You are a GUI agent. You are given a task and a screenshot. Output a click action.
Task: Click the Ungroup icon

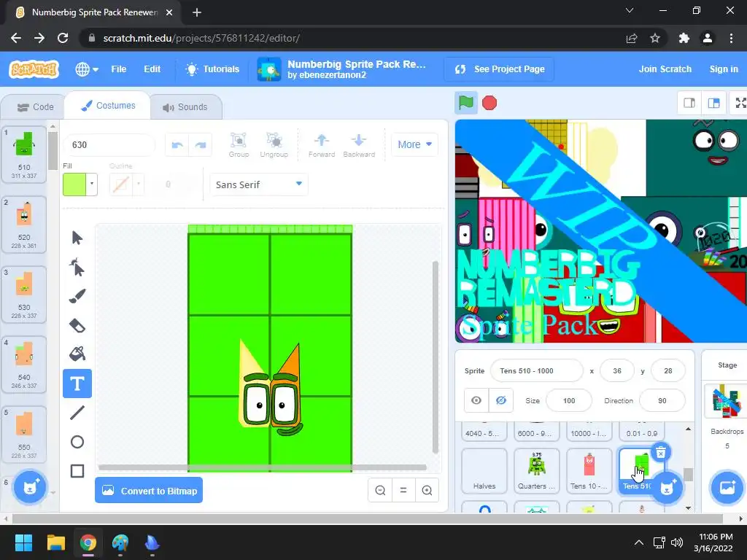[274, 145]
